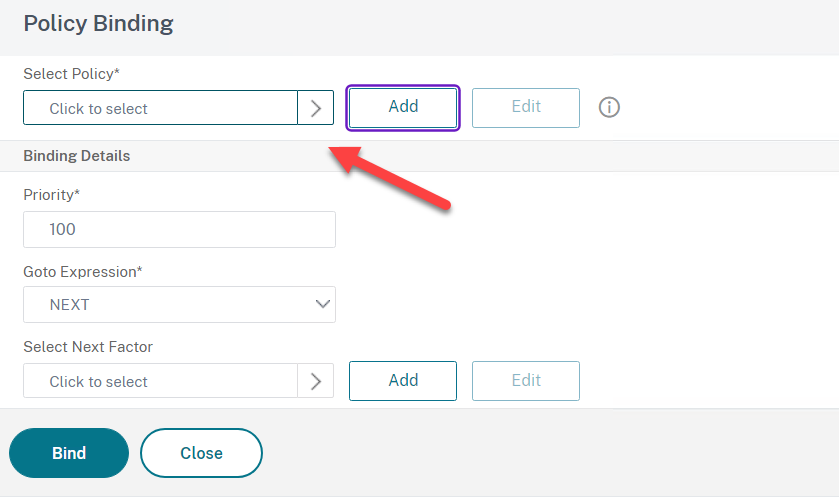Click the Select Next Factor label

pyautogui.click(x=88, y=347)
